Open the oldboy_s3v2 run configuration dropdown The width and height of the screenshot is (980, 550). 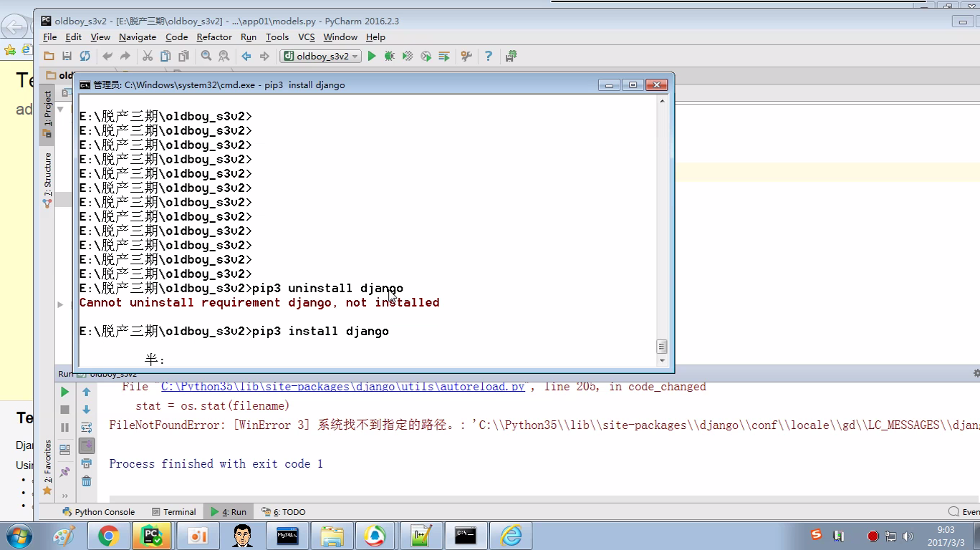[x=320, y=56]
